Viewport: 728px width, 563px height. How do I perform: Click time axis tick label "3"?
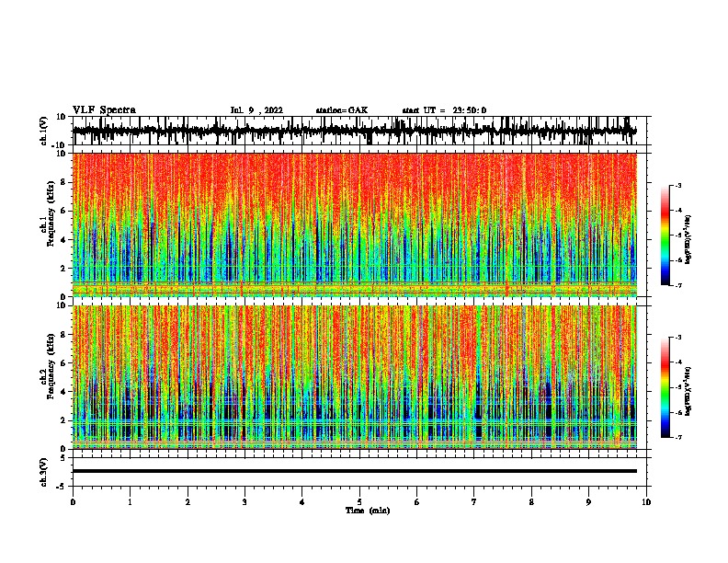click(x=245, y=502)
